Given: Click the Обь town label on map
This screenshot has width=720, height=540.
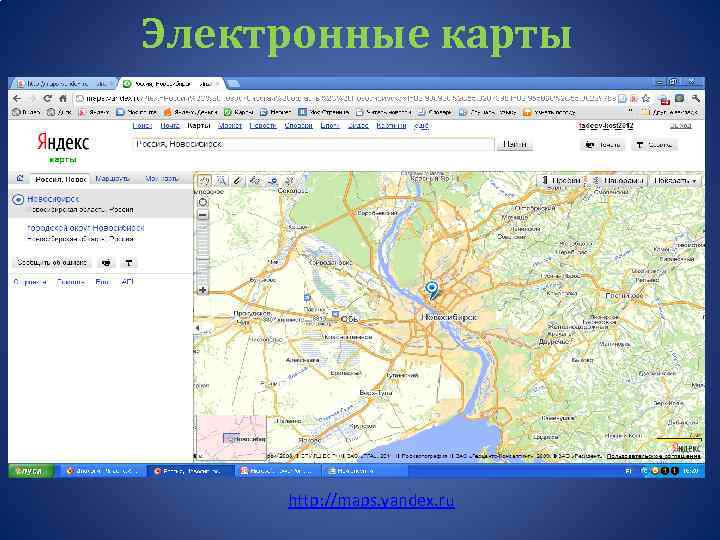Looking at the screenshot, I should (350, 319).
